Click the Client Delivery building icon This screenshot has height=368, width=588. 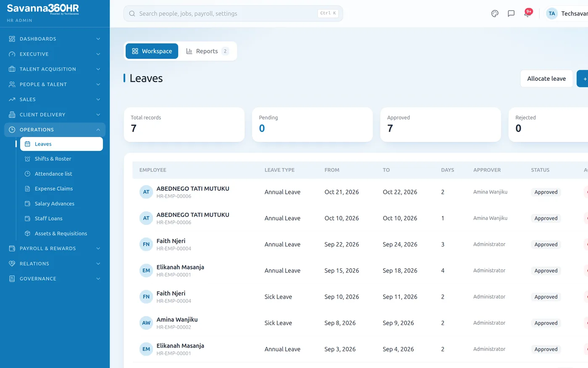pos(12,114)
